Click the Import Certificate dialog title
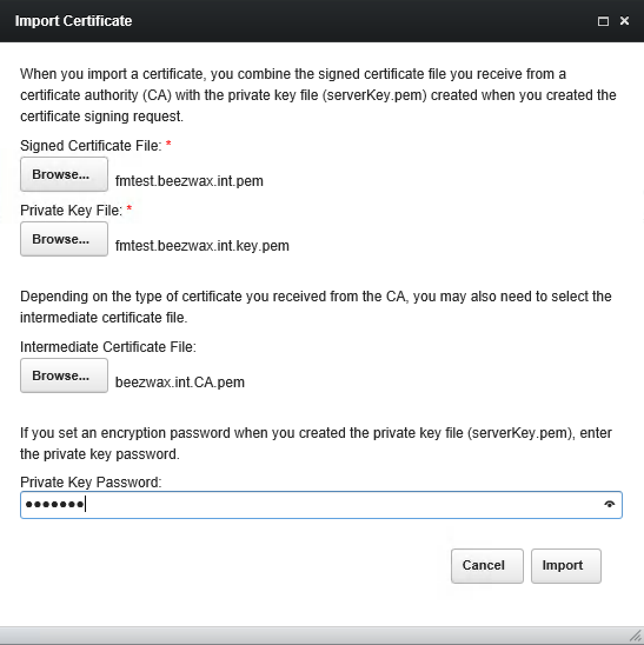This screenshot has width=644, height=645. coord(73,21)
